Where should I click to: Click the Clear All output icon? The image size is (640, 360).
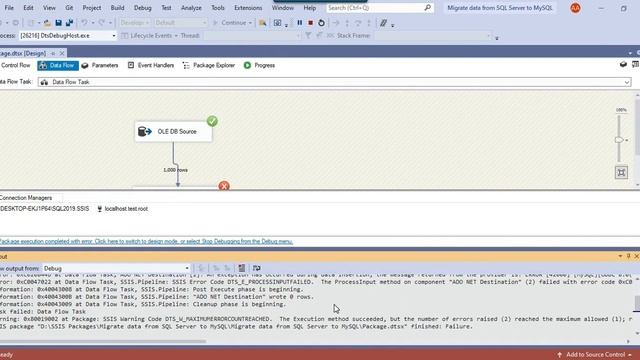click(x=242, y=268)
